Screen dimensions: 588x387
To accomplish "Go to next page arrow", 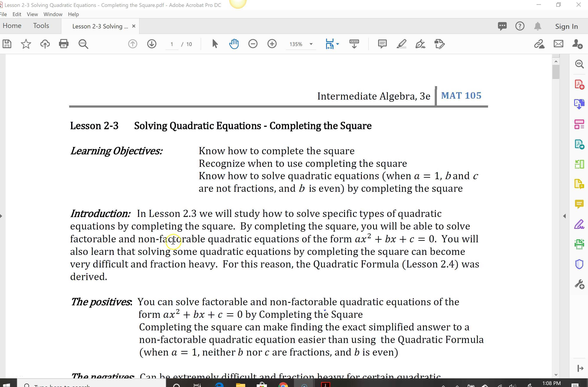I will point(152,44).
